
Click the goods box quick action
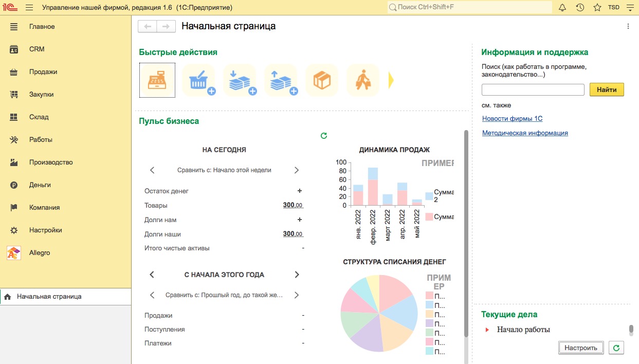coord(322,80)
